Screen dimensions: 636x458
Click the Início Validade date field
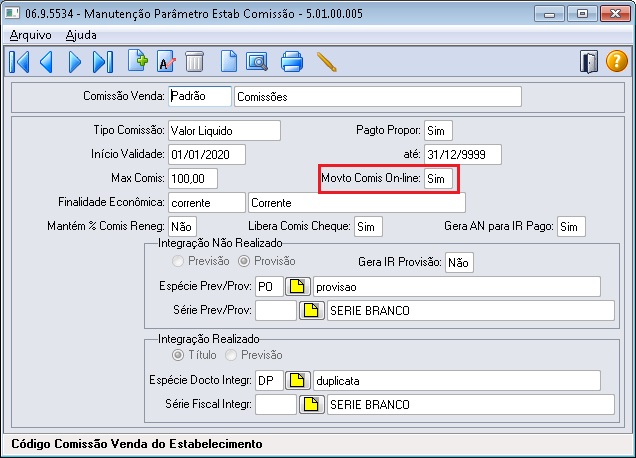[x=207, y=155]
